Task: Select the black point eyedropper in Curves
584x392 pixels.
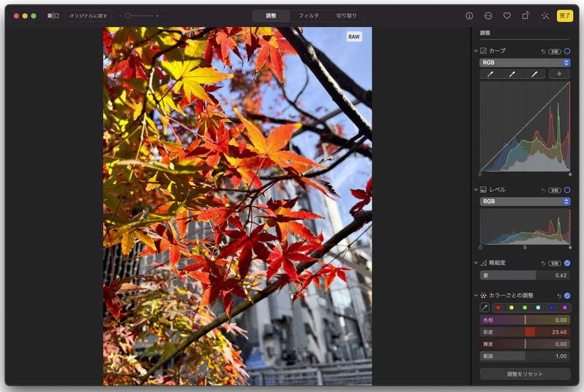Action: pos(490,74)
